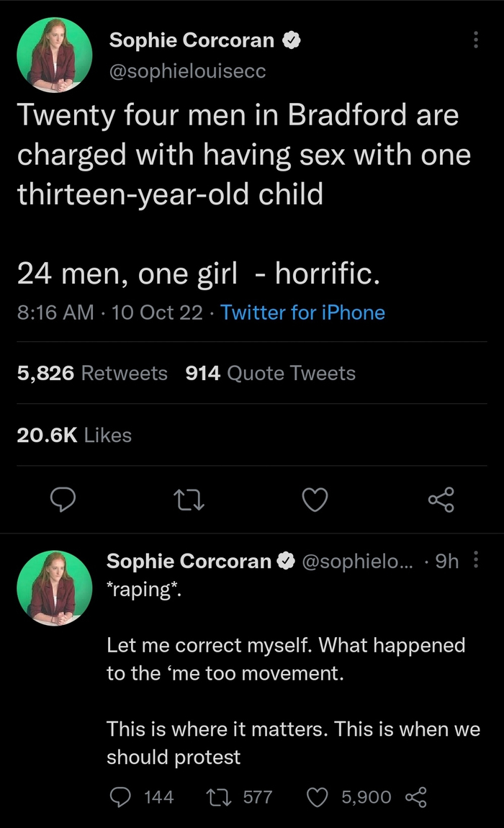Share the main tweet
504x828 pixels.
pyautogui.click(x=441, y=499)
